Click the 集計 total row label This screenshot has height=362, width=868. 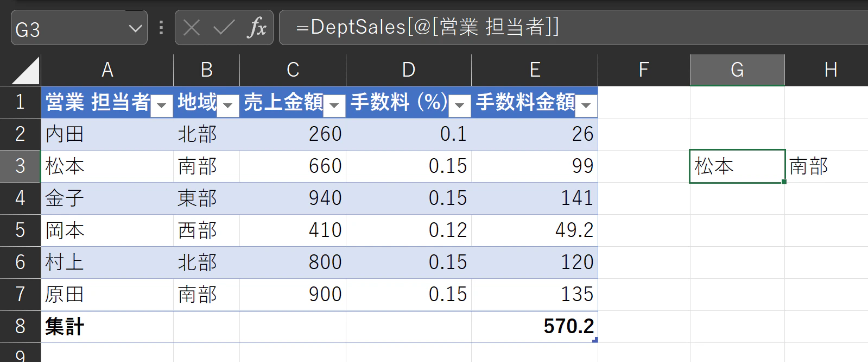[x=107, y=327]
